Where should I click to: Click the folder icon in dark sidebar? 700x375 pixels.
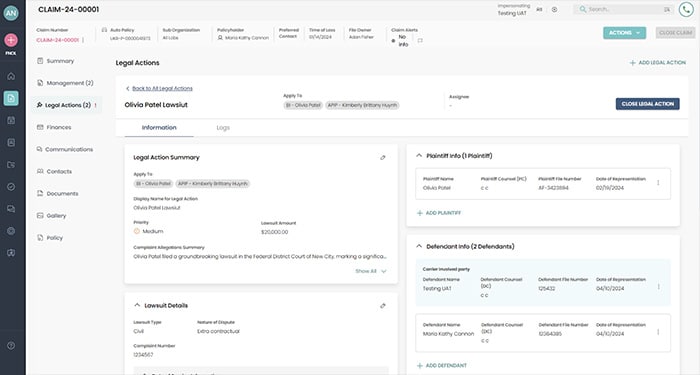11,165
